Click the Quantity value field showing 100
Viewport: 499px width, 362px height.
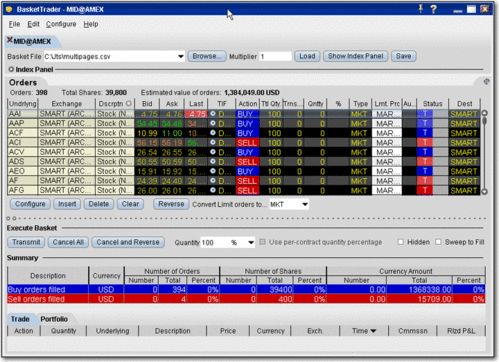215,242
